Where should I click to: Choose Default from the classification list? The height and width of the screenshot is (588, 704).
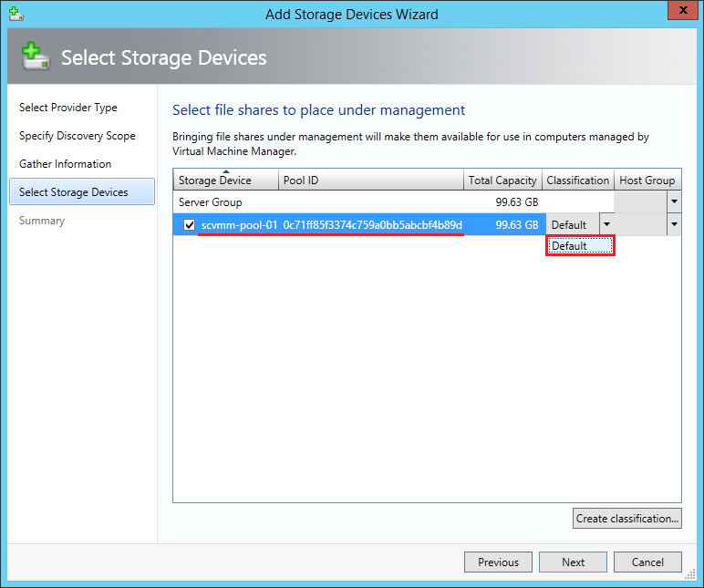point(580,246)
